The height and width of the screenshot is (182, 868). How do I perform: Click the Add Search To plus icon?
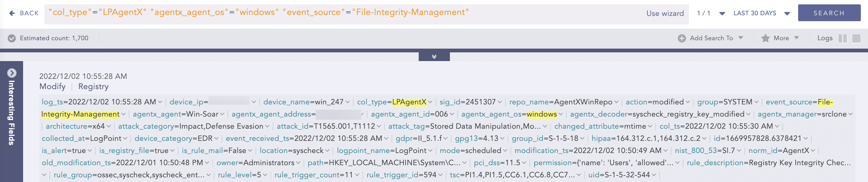click(681, 38)
